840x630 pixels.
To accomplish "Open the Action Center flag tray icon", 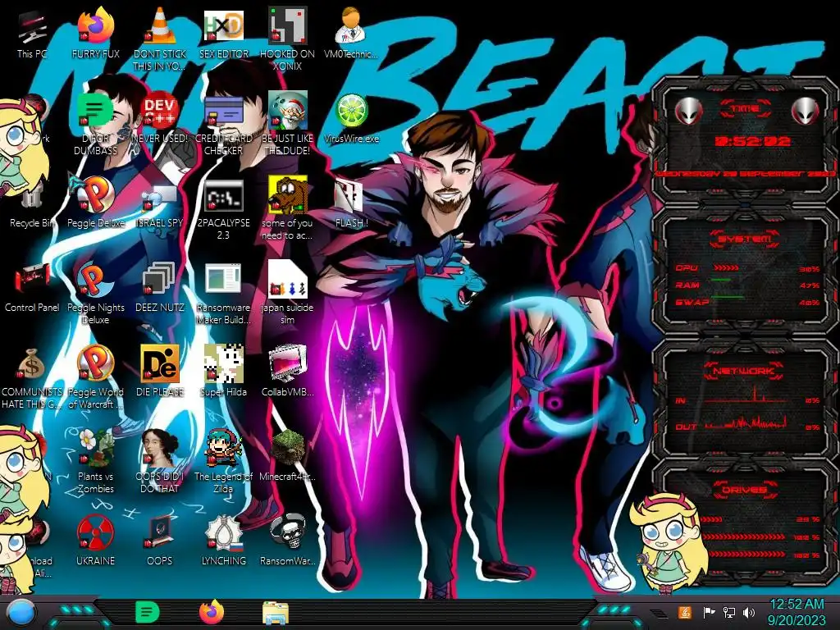I will pos(708,612).
